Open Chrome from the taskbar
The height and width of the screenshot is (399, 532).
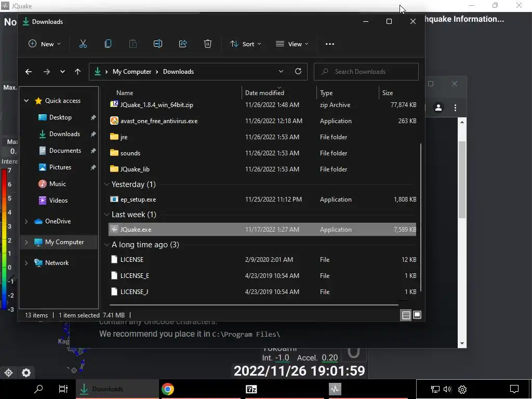[x=168, y=389]
